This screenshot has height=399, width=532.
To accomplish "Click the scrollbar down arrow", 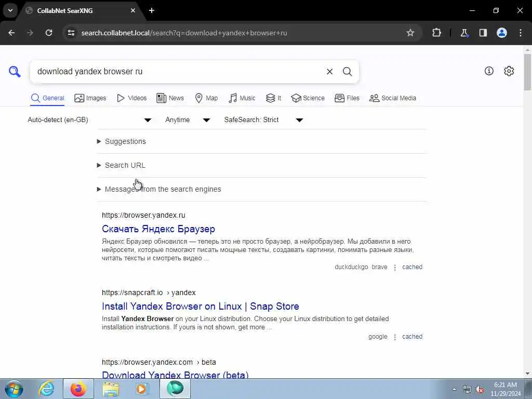I will tap(528, 374).
